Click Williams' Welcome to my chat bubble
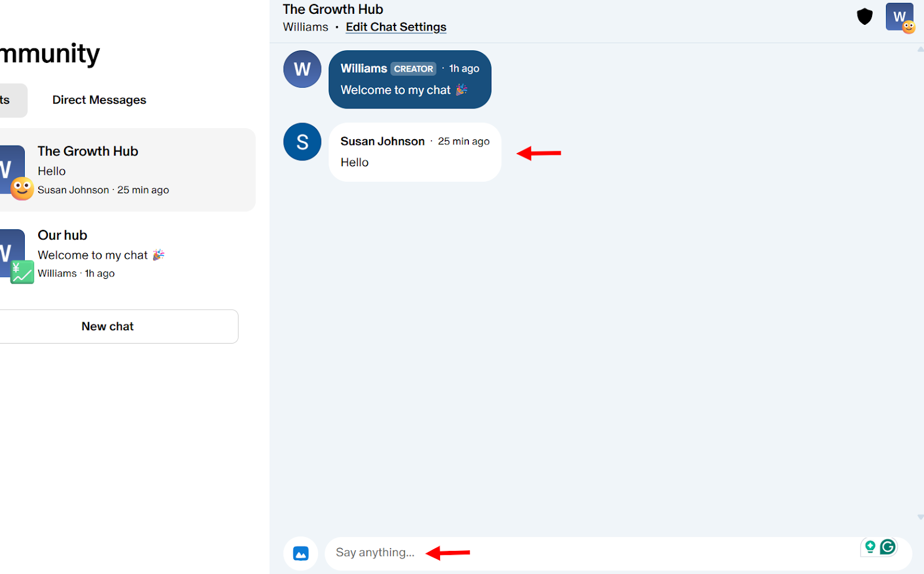 click(410, 80)
